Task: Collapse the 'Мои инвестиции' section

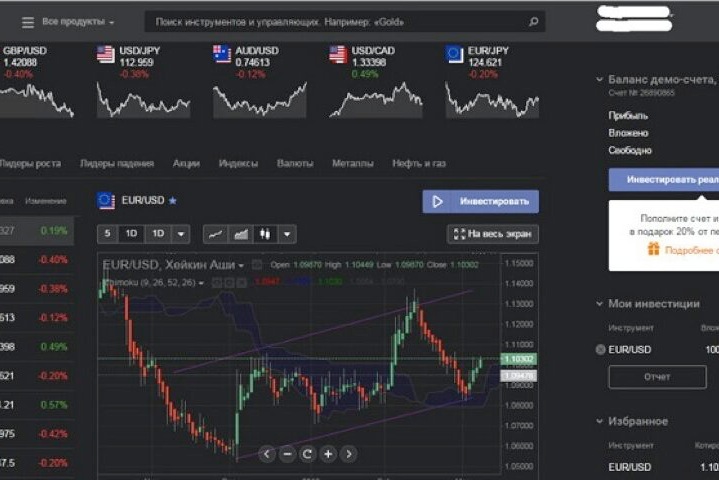Action: 599,303
